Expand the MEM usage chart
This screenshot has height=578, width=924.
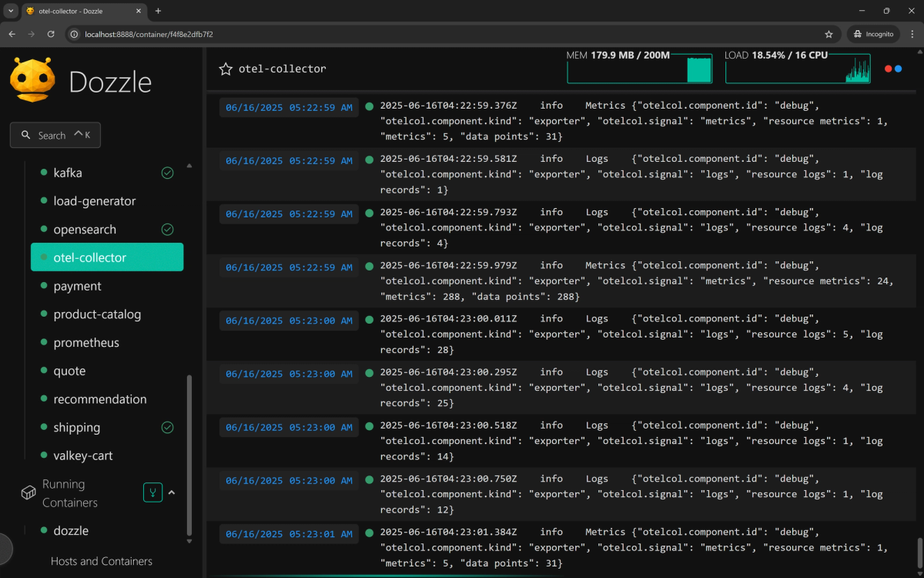coord(639,71)
